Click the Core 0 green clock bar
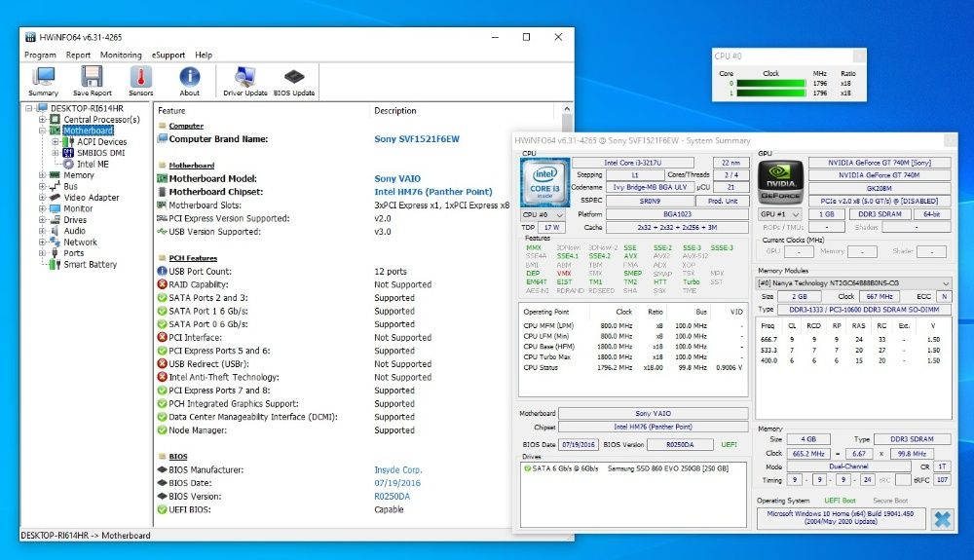Viewport: 974px width, 560px height. click(x=771, y=84)
